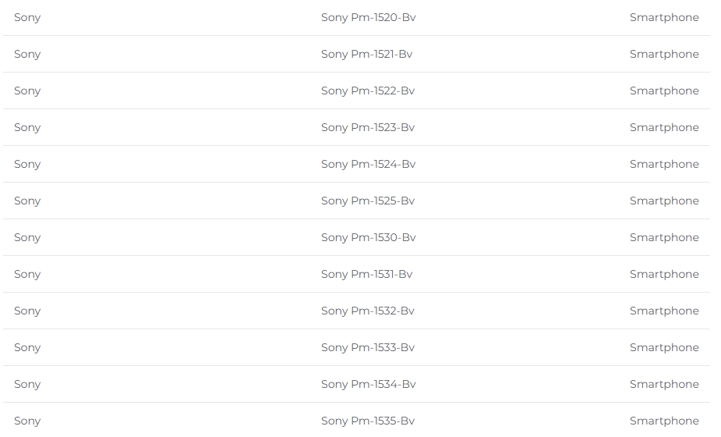Screen dimensions: 721x437
Task: Select the Sony Pm-1532-Bv model entry
Action: point(368,311)
